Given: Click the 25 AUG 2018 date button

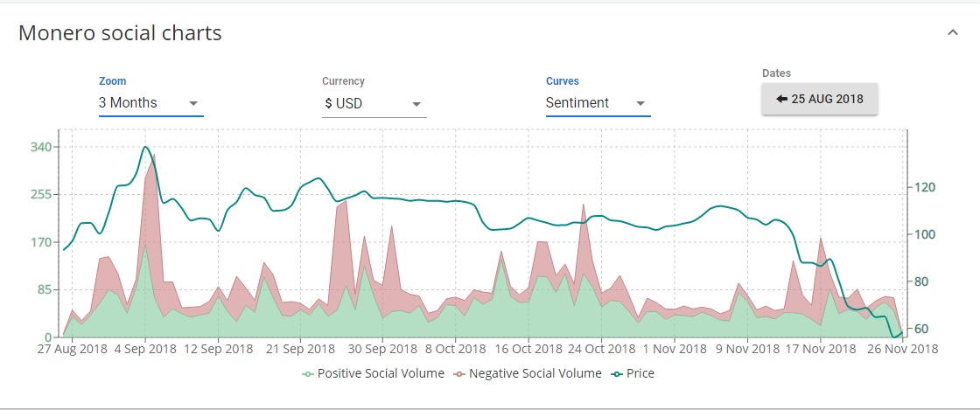Looking at the screenshot, I should 819,99.
